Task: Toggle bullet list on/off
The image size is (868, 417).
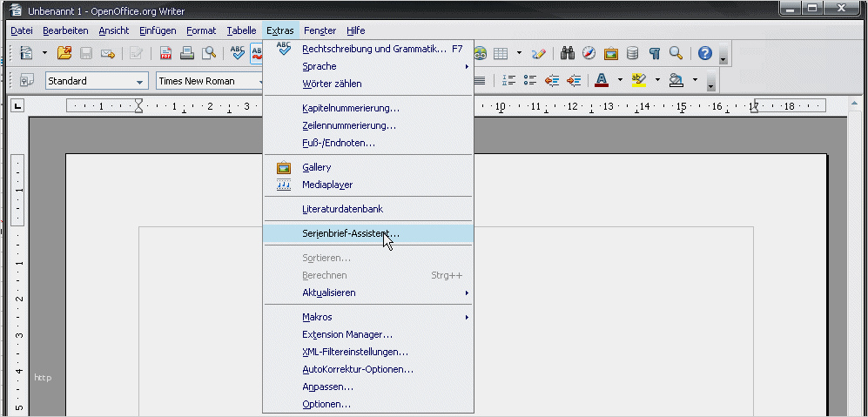Action: tap(530, 81)
